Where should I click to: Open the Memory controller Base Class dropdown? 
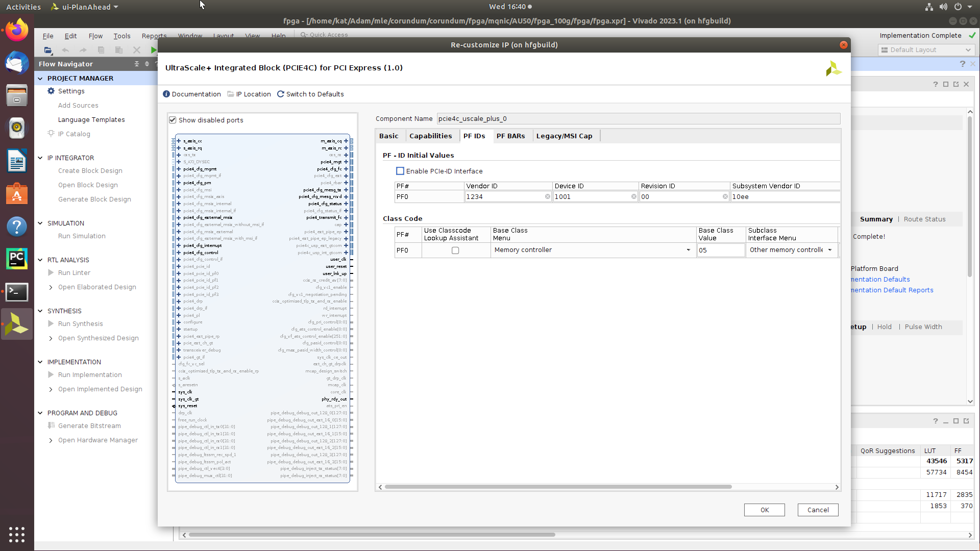[x=688, y=250]
